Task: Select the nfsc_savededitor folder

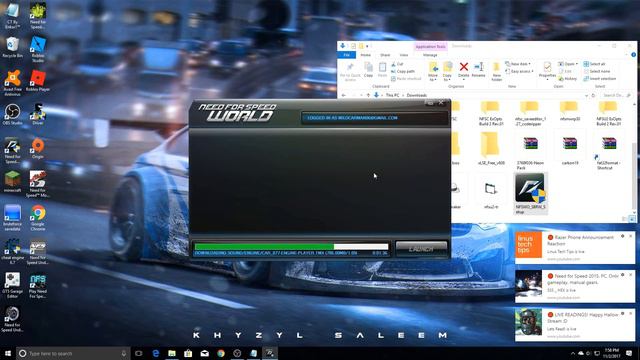Action: pyautogui.click(x=530, y=113)
